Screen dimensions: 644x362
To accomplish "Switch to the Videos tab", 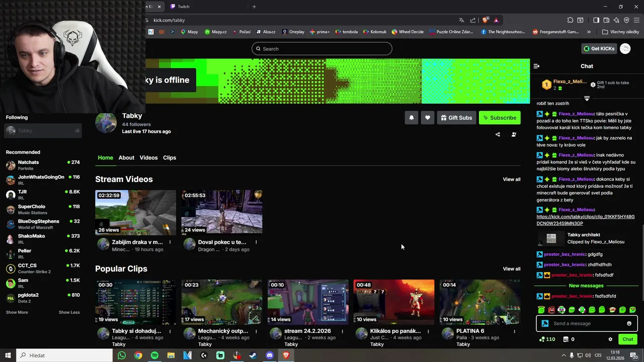I will coord(148,158).
